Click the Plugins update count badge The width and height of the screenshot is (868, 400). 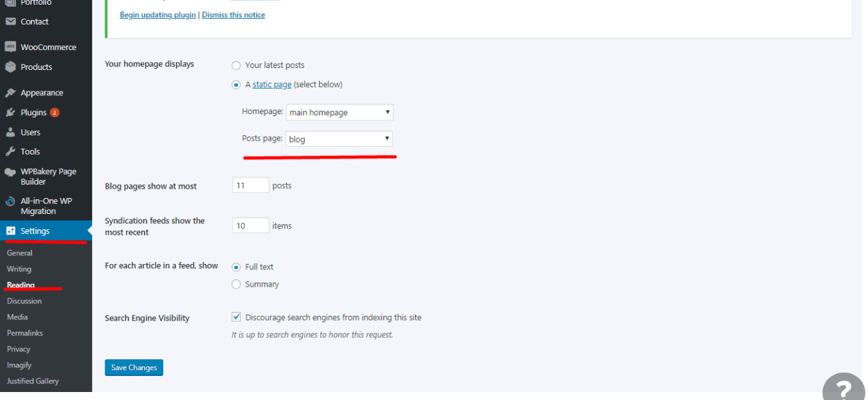[x=55, y=113]
